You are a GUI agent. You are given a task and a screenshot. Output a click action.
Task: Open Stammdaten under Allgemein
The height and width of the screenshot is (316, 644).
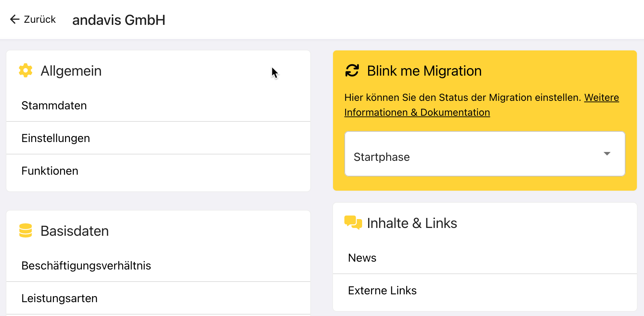(54, 105)
